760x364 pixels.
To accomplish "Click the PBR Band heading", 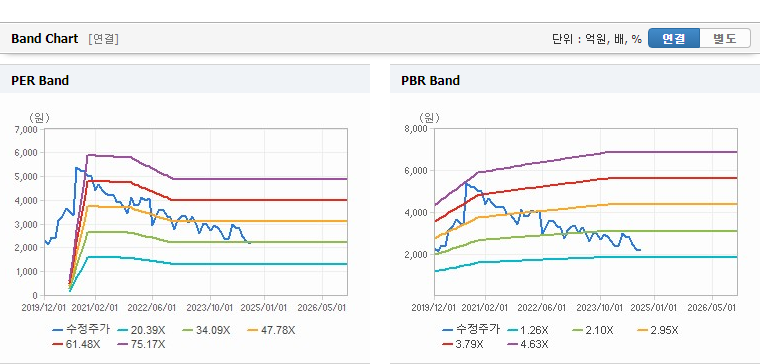I will (430, 80).
